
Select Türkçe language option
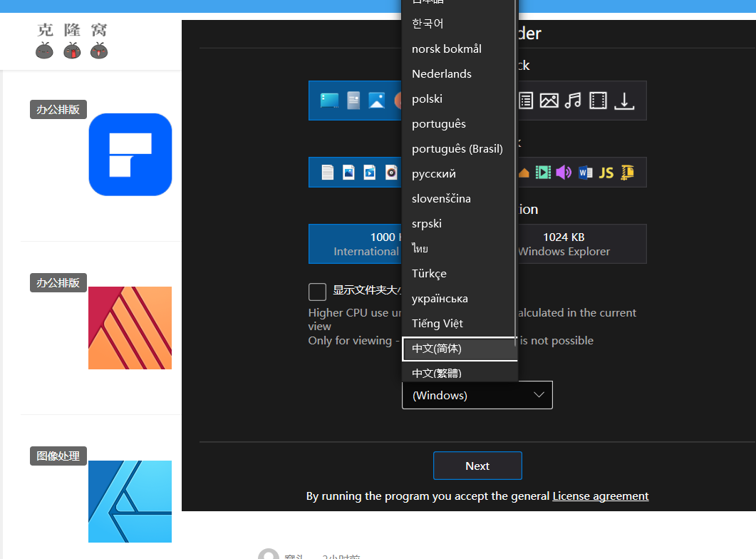coord(459,274)
